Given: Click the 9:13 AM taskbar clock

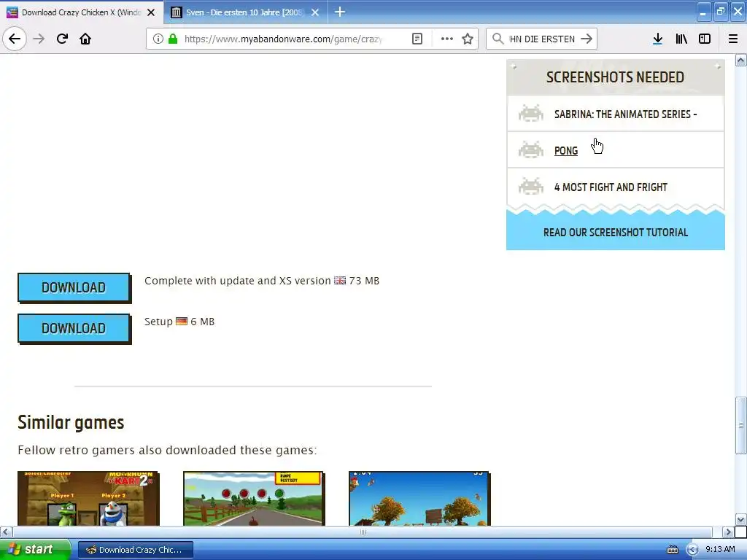Looking at the screenshot, I should point(720,549).
